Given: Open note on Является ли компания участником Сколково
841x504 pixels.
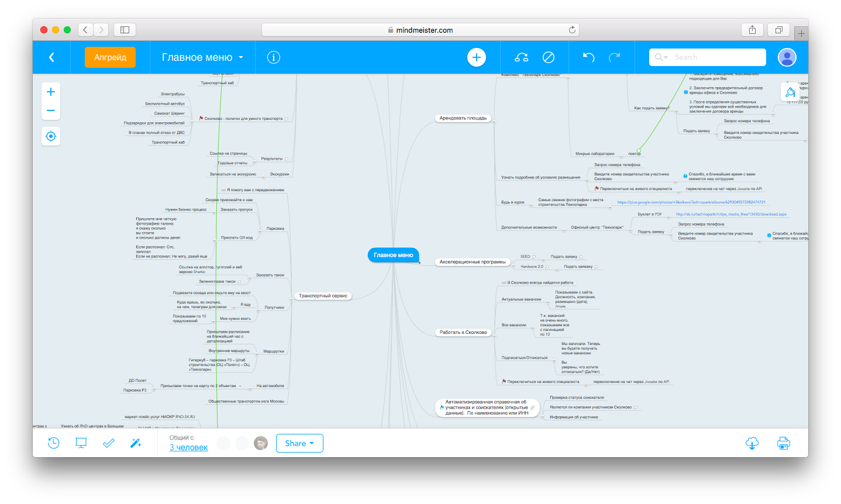Looking at the screenshot, I should [x=636, y=408].
